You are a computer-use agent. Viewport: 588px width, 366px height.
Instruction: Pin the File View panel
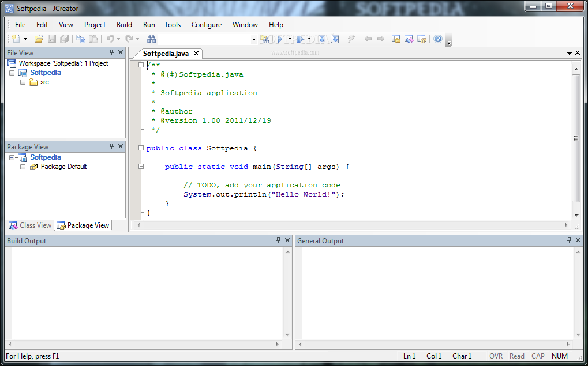pyautogui.click(x=111, y=52)
